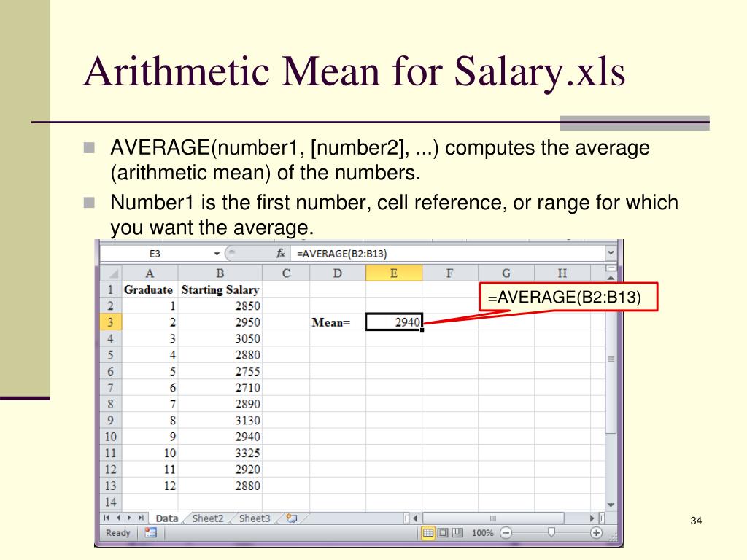
Task: Select salary cell 2920
Action: pyautogui.click(x=220, y=470)
